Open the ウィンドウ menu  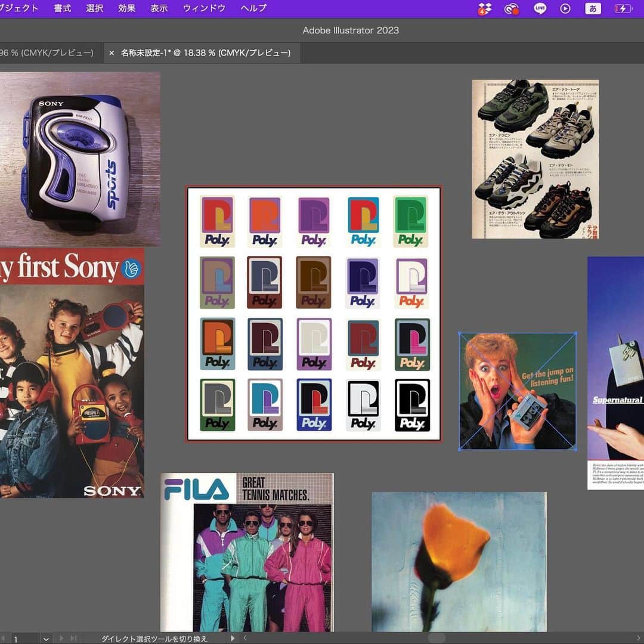click(204, 8)
